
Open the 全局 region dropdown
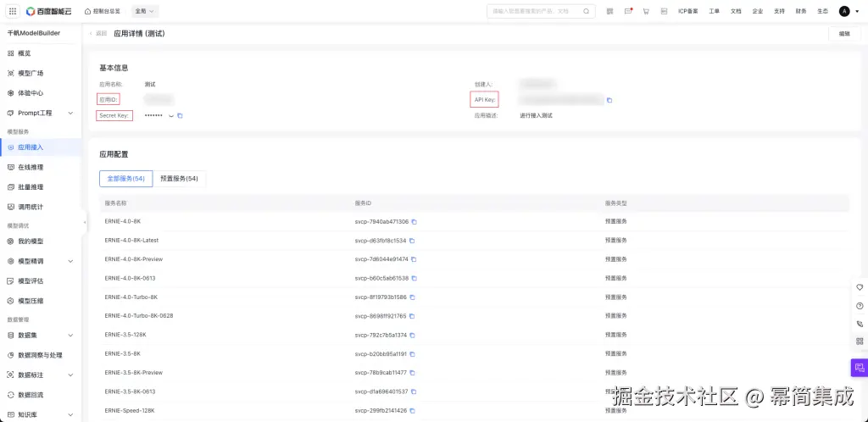[145, 11]
